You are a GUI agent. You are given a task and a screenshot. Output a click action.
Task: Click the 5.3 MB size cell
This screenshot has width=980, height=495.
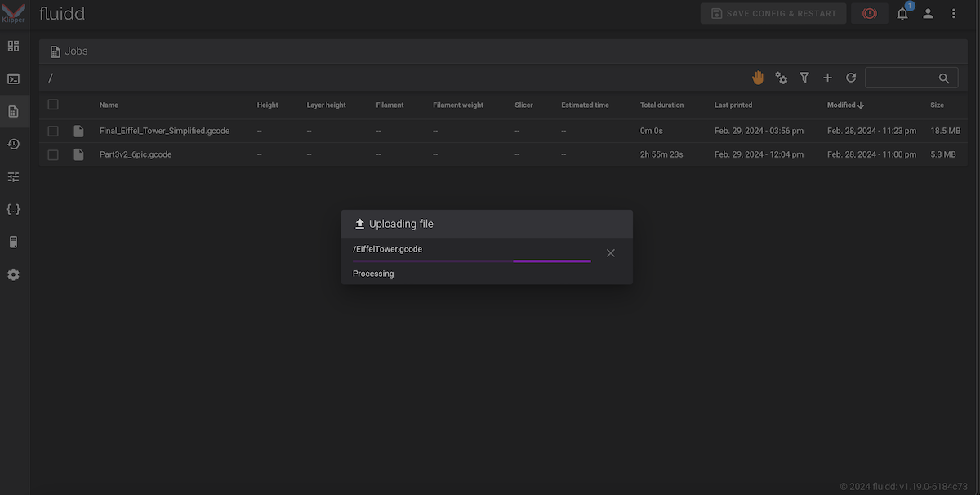click(942, 154)
